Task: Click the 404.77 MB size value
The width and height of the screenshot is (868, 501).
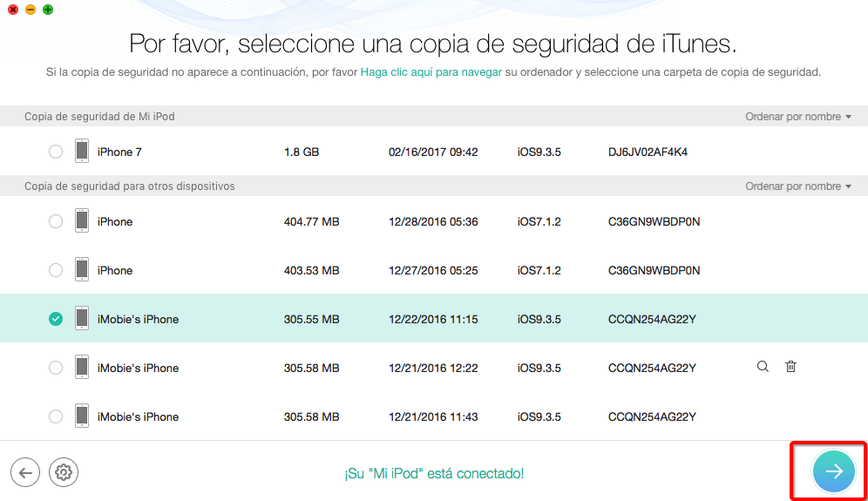Action: pos(312,222)
